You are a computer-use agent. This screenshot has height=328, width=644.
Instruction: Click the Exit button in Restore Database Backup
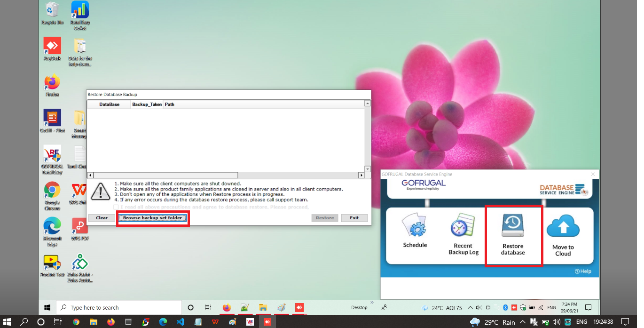pyautogui.click(x=354, y=218)
